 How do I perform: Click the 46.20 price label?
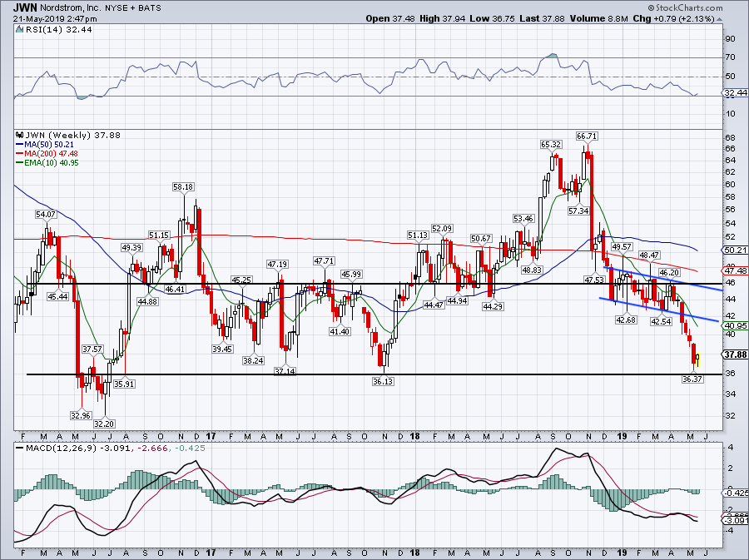pos(669,273)
